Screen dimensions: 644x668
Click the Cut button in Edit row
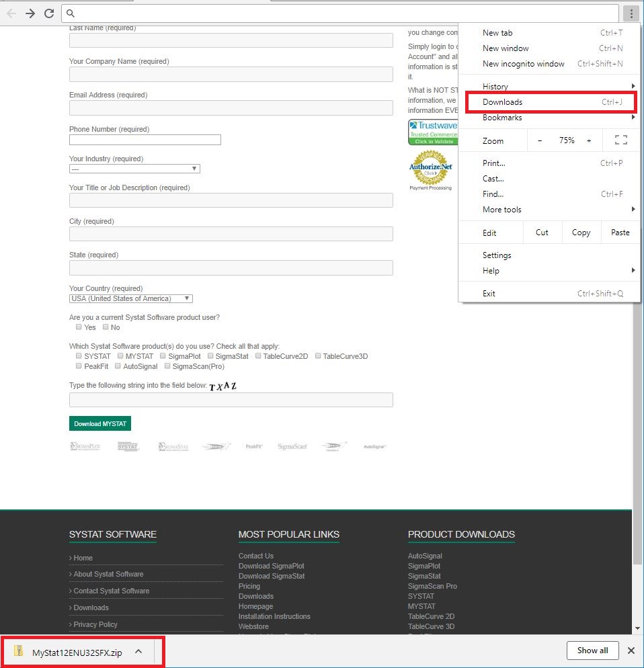pos(542,232)
